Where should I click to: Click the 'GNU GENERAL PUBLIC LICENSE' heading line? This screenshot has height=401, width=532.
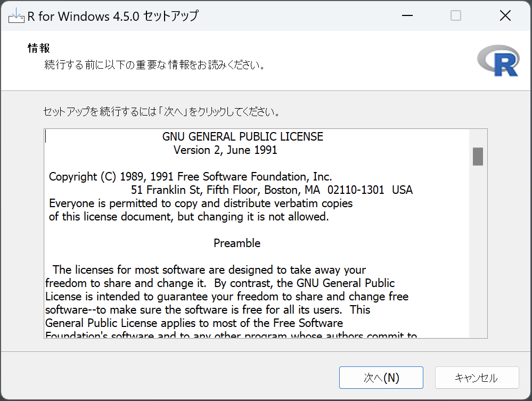point(243,137)
